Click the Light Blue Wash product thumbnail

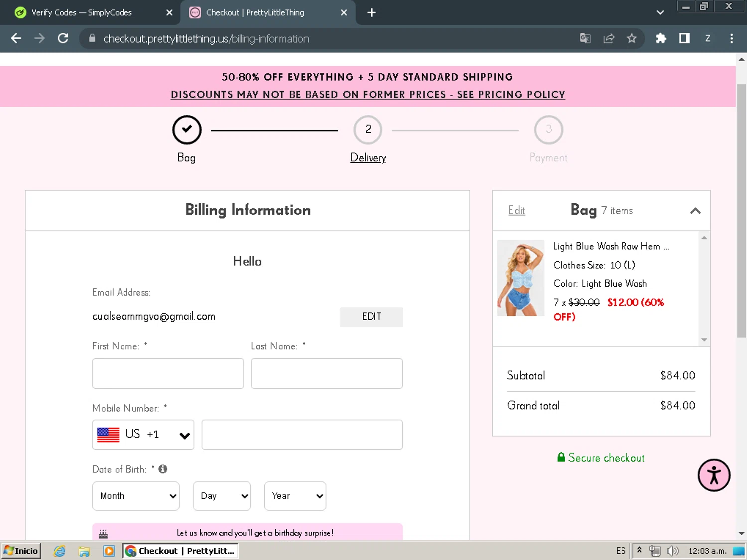coord(520,278)
